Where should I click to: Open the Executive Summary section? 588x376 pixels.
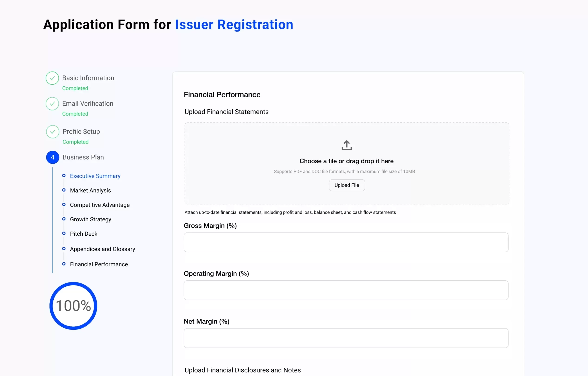coord(95,176)
